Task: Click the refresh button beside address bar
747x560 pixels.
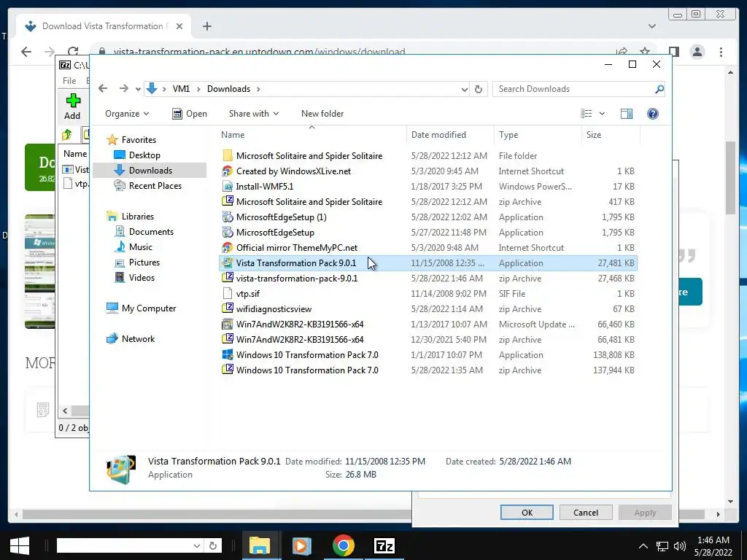Action: click(479, 89)
